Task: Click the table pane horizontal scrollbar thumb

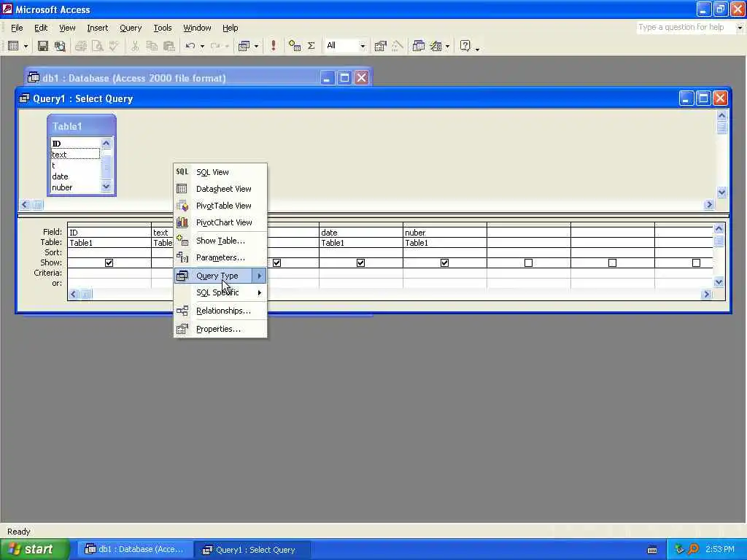Action: (x=38, y=205)
